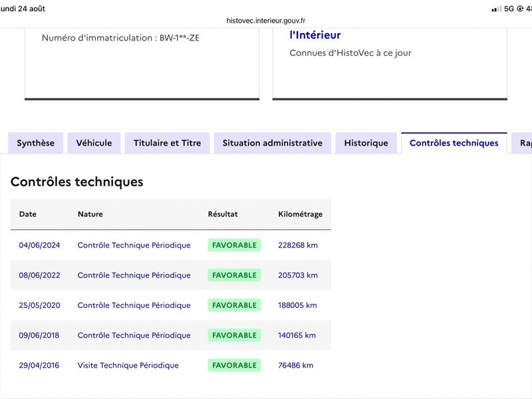
Task: Click date 09/06/2018 in table
Action: (x=39, y=335)
